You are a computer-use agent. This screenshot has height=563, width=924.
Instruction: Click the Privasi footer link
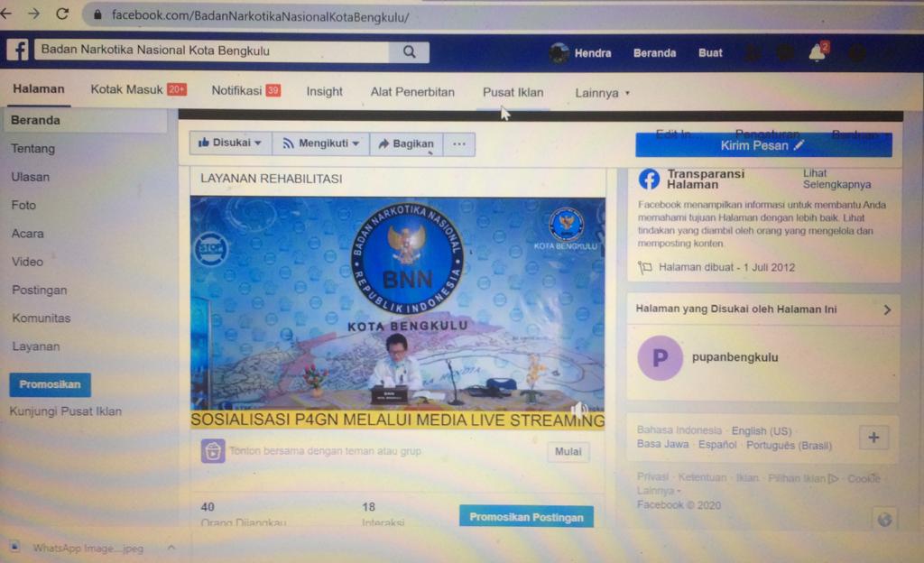click(652, 477)
